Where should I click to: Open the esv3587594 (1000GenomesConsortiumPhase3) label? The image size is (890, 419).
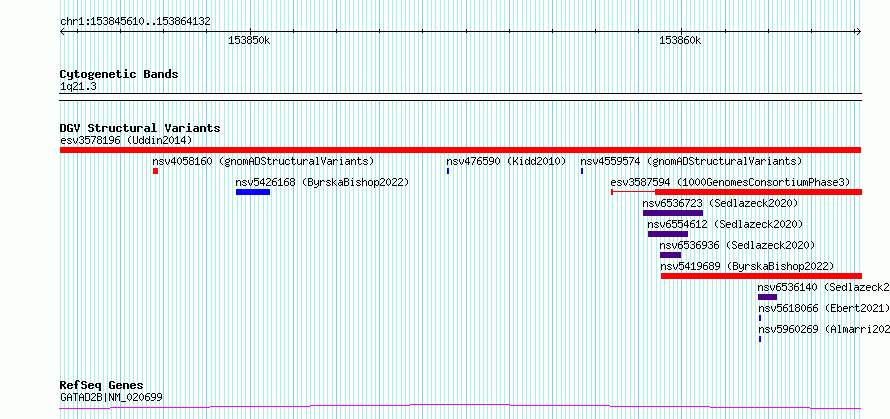click(x=730, y=182)
